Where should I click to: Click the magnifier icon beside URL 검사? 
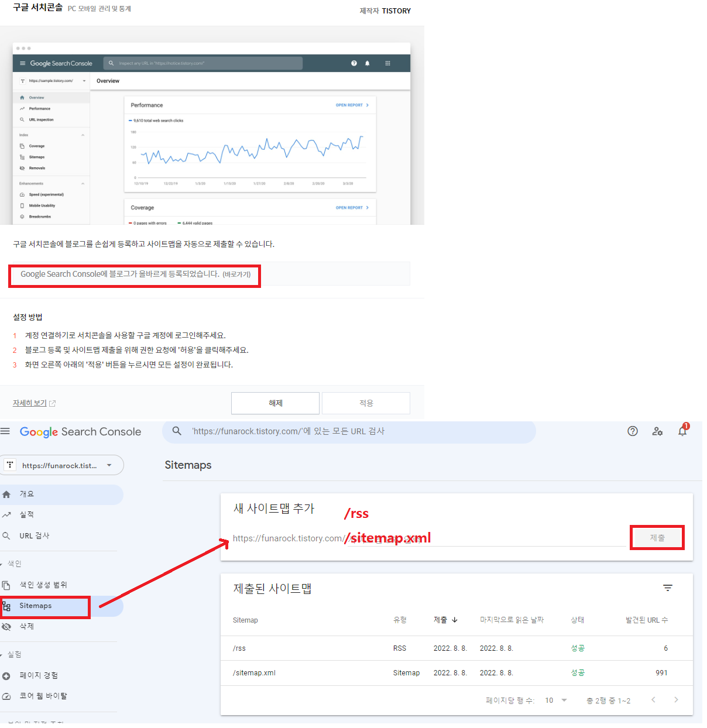click(x=6, y=536)
